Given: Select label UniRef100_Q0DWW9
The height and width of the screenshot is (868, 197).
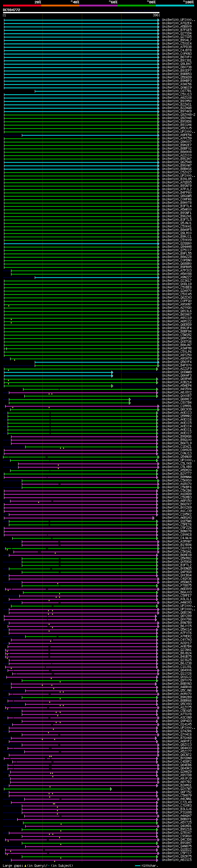Looking at the screenshot, I should coord(177,372).
